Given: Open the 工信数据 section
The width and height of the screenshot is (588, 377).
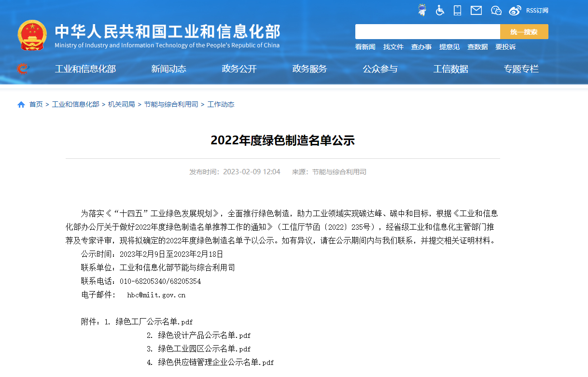Looking at the screenshot, I should [x=450, y=69].
